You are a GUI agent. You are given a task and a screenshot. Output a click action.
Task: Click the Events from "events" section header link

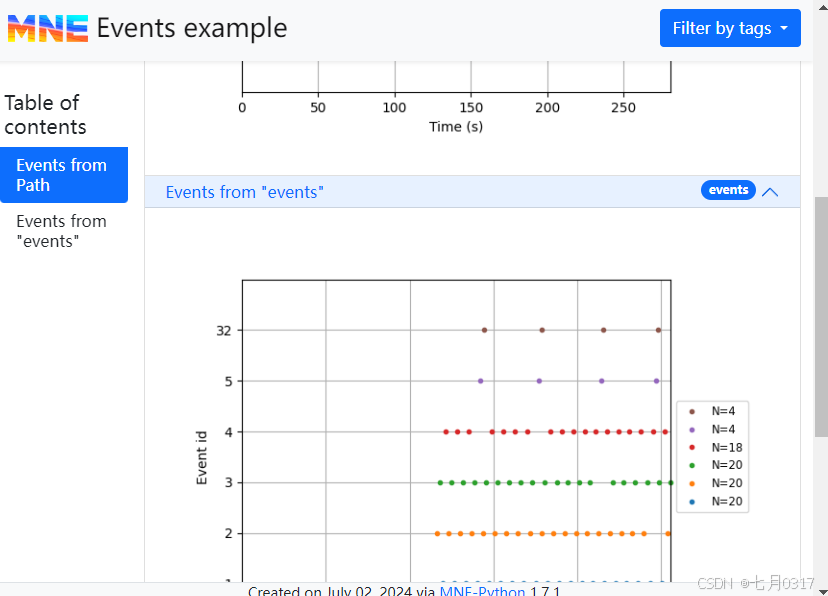[x=245, y=192]
